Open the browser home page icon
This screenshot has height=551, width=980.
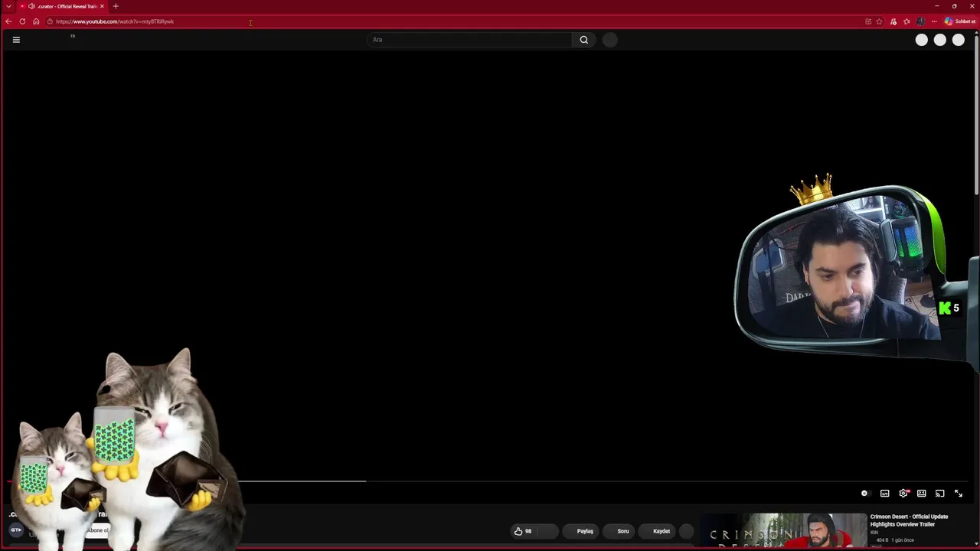tap(36, 21)
